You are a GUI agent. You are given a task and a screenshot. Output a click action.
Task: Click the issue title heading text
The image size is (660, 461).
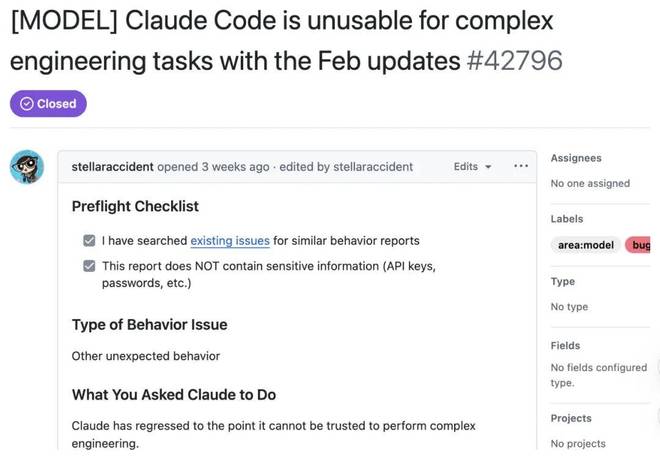280,40
